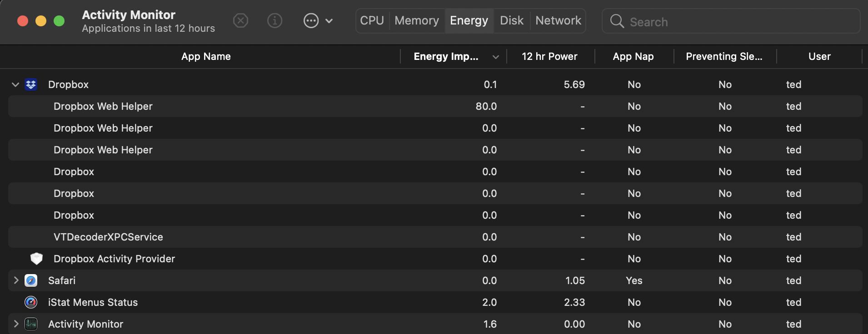Click the magnifying glass search icon
The width and height of the screenshot is (868, 334).
coord(617,21)
